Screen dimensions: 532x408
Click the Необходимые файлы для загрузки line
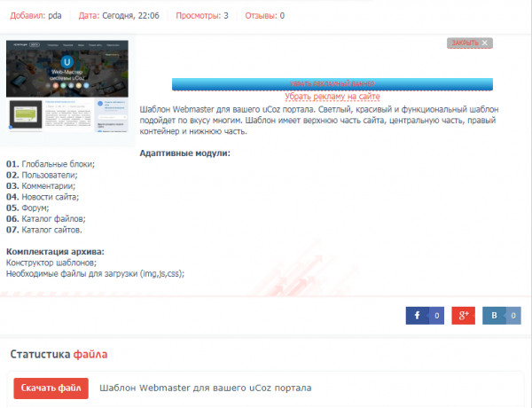96,273
